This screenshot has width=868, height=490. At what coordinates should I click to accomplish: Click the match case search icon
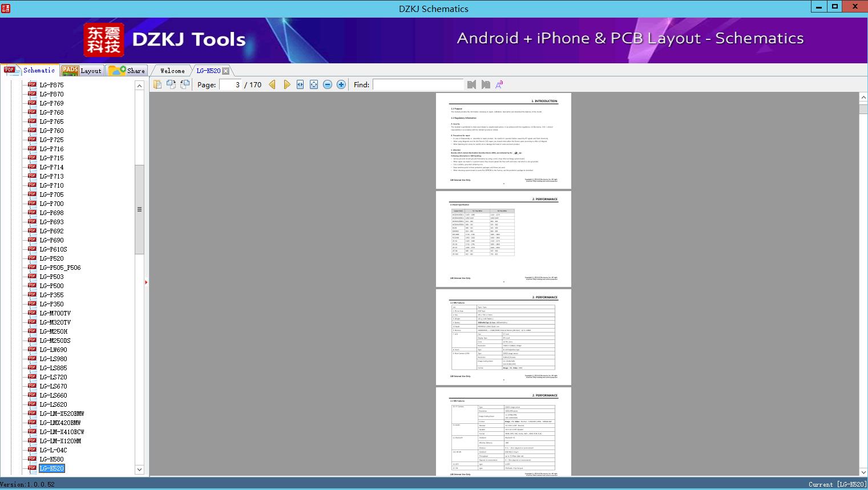coord(499,84)
